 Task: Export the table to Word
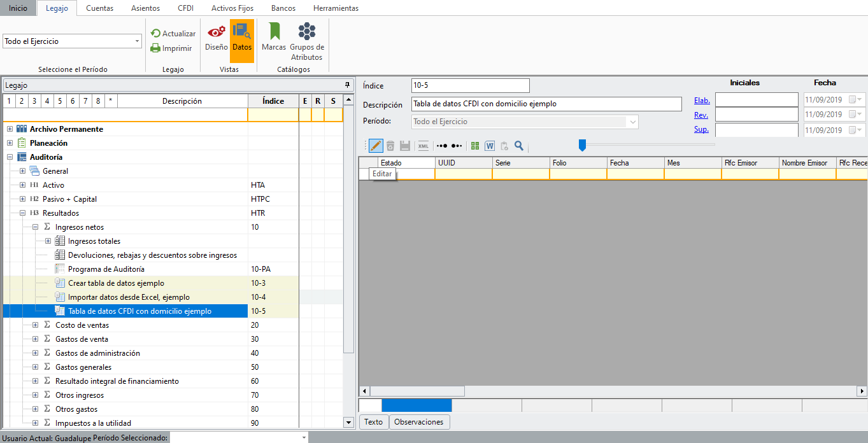click(x=490, y=146)
